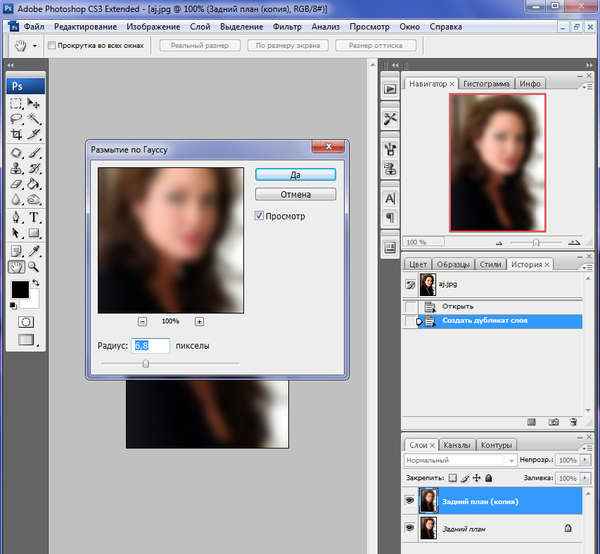600x554 pixels.
Task: Open the Нормальный blend mode dropdown
Action: click(459, 461)
